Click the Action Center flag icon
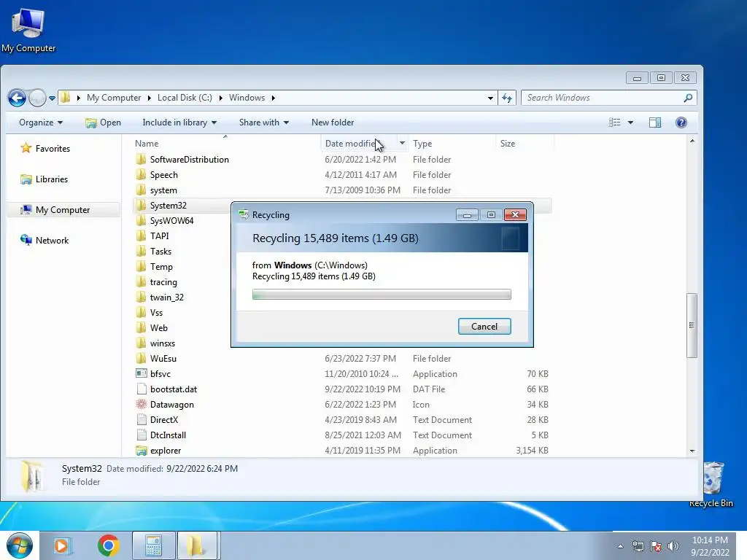This screenshot has height=560, width=747. click(x=656, y=546)
